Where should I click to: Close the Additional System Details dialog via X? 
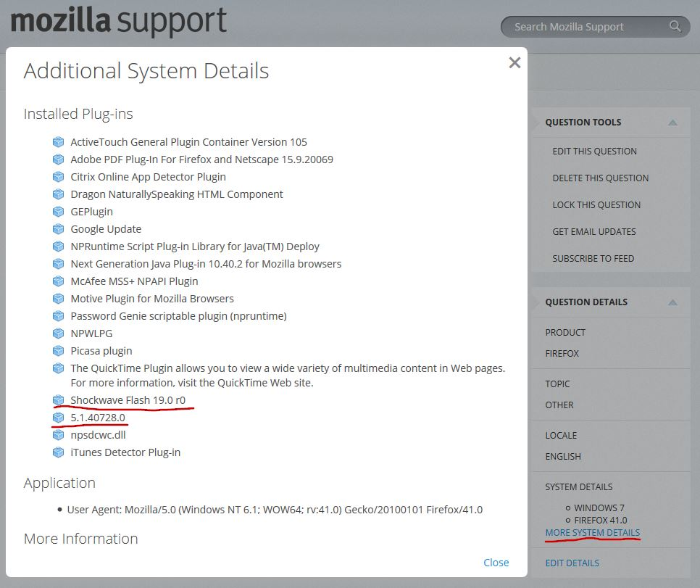point(514,63)
